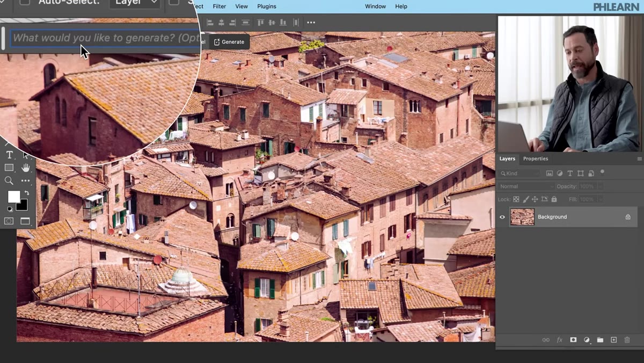The image size is (644, 363).
Task: Open the Filter menu
Action: point(219,6)
